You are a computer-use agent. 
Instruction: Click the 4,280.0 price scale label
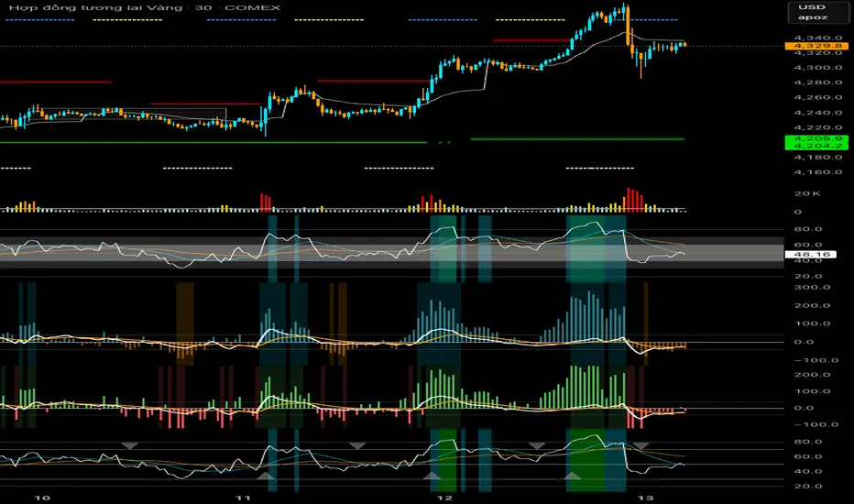pyautogui.click(x=818, y=82)
